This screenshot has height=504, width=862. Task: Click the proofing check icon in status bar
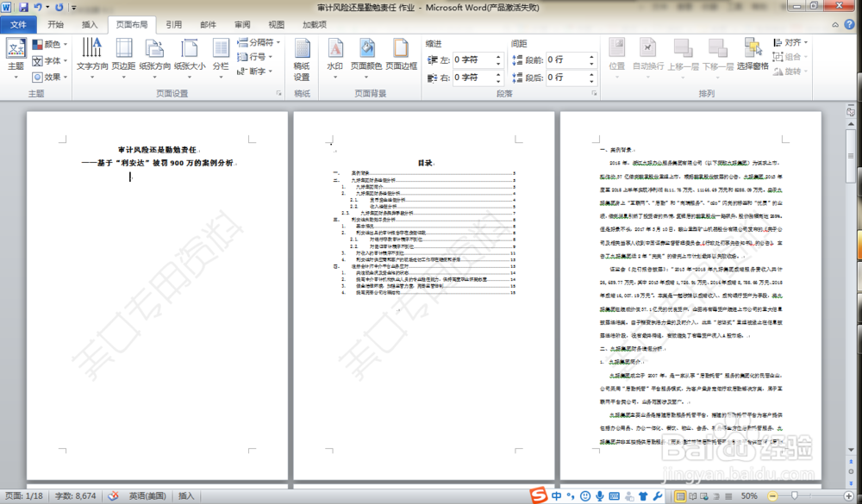pyautogui.click(x=113, y=495)
